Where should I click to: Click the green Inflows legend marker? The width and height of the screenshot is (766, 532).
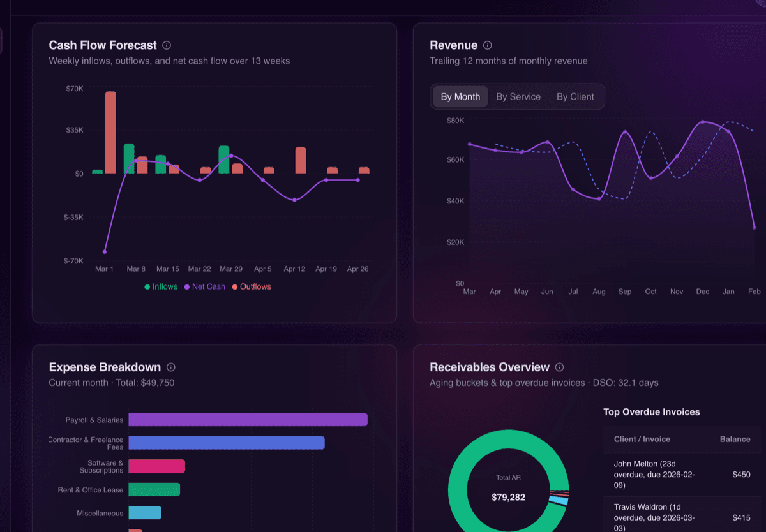point(148,286)
